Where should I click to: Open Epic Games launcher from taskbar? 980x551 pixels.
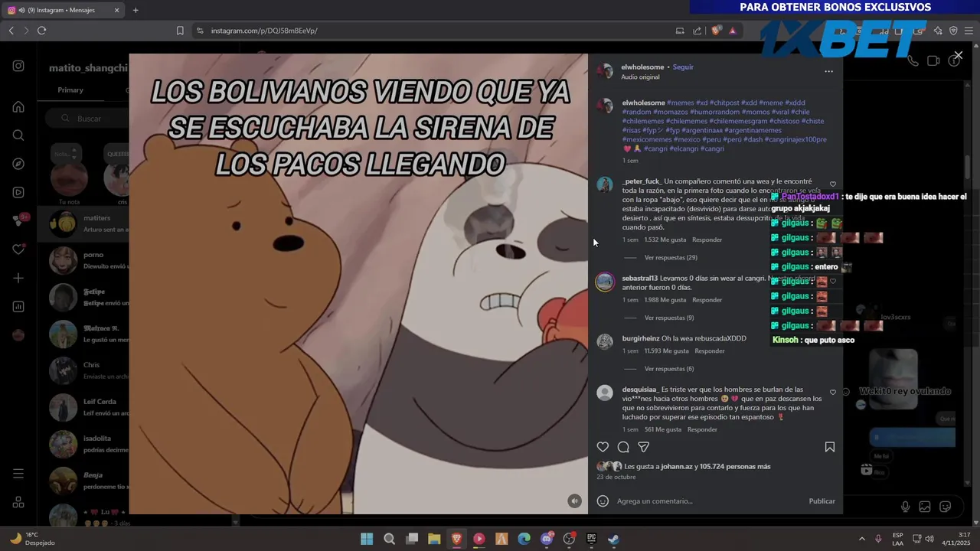(591, 539)
